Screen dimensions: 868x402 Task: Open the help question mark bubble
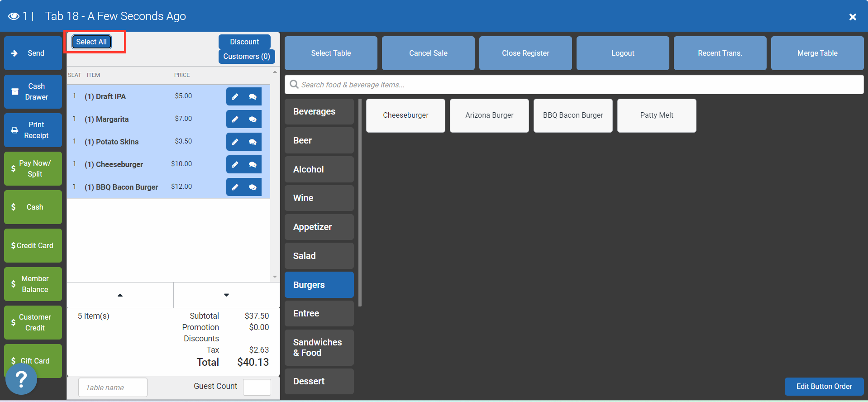coord(21,379)
